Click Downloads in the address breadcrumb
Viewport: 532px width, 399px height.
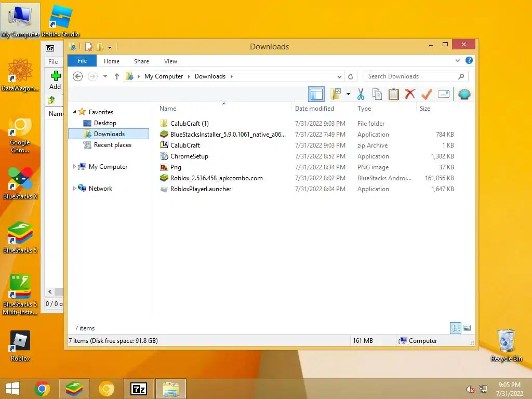210,76
